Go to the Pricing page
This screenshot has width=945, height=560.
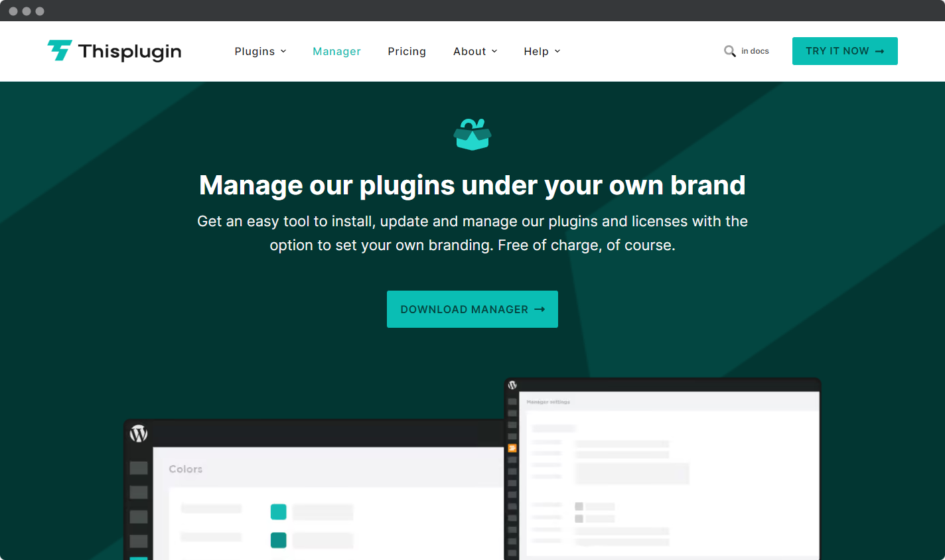[407, 51]
